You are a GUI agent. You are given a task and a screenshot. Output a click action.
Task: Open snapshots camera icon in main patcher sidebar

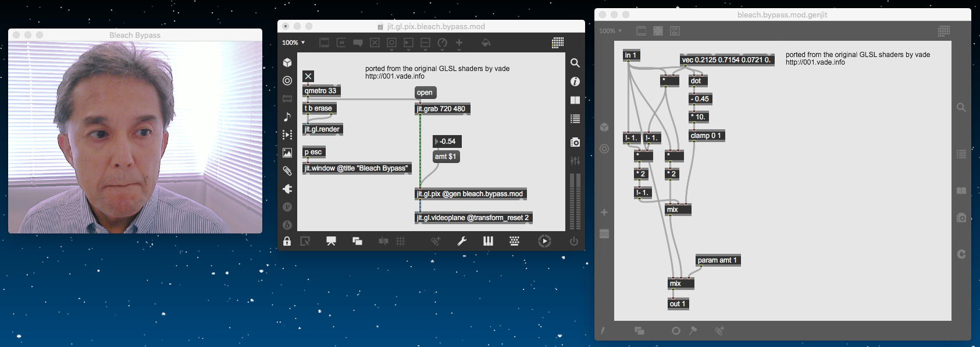tap(575, 142)
